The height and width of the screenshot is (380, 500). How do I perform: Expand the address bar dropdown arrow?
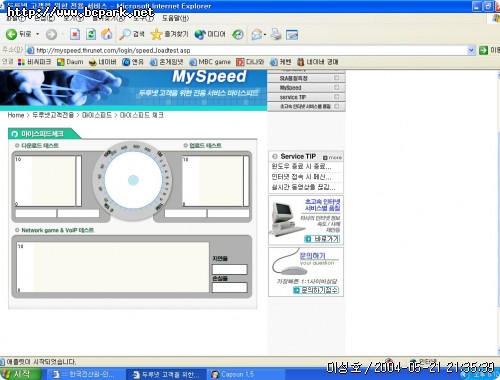pos(471,50)
